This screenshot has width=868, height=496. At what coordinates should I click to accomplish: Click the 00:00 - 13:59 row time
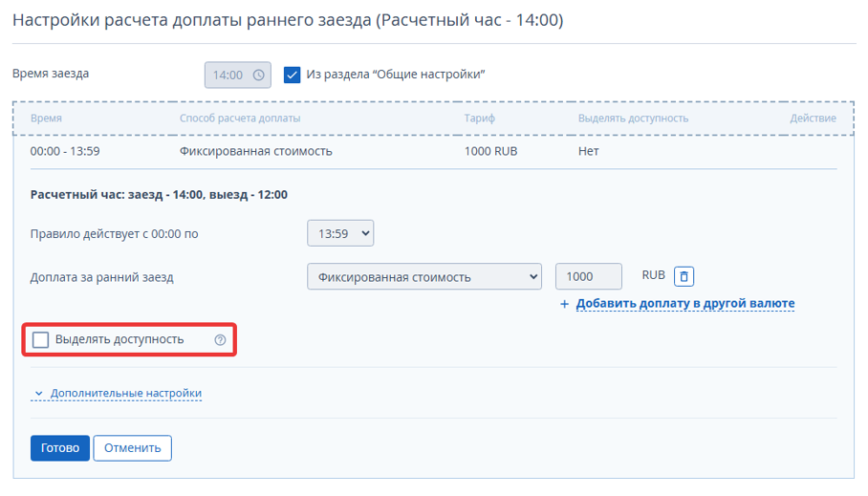[65, 151]
